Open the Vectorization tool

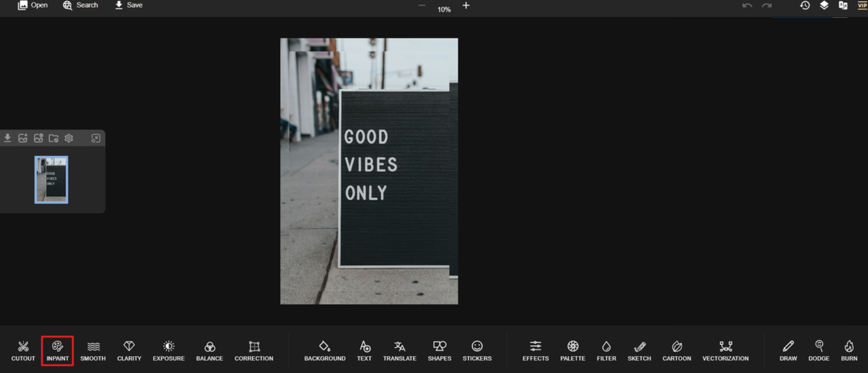point(726,351)
